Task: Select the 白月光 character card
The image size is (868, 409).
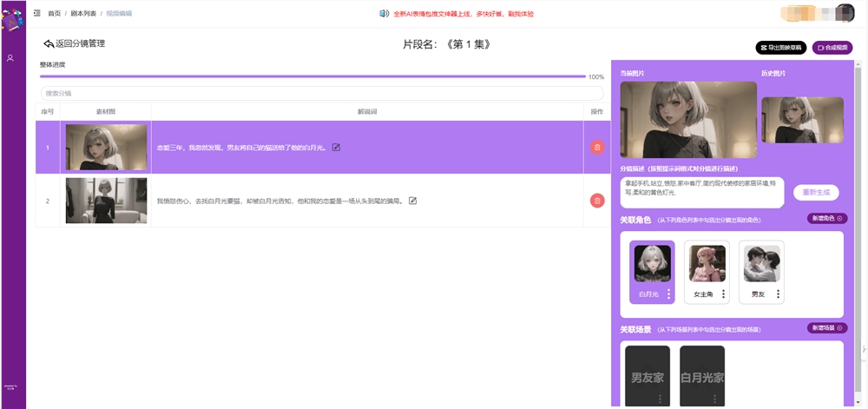Action: pos(652,272)
